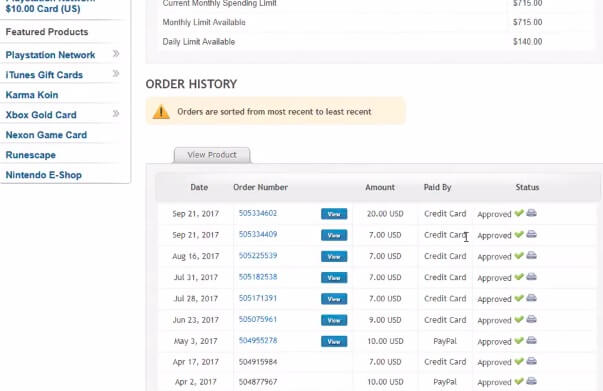View order 505182538 details button

(334, 278)
